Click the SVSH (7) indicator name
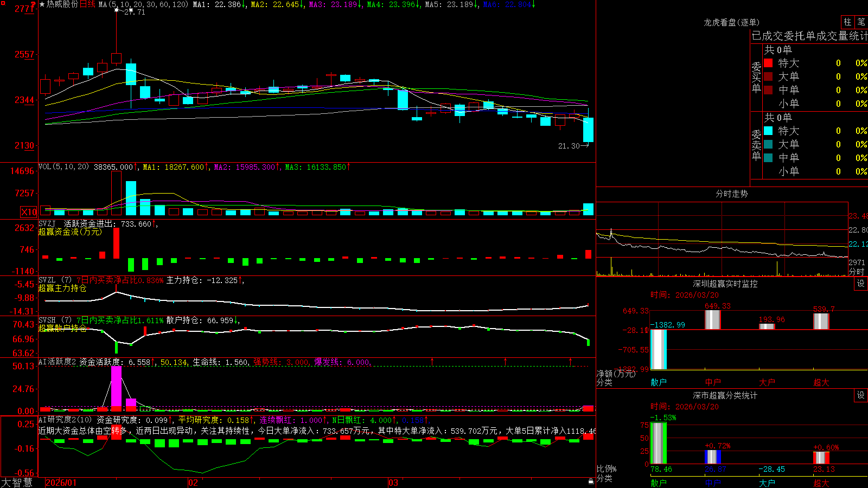The image size is (868, 488). pos(55,320)
